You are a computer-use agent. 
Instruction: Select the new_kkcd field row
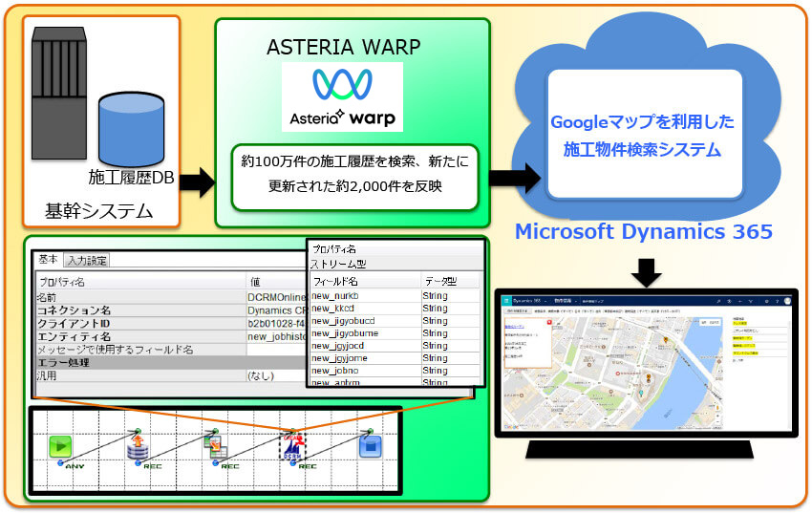[395, 308]
